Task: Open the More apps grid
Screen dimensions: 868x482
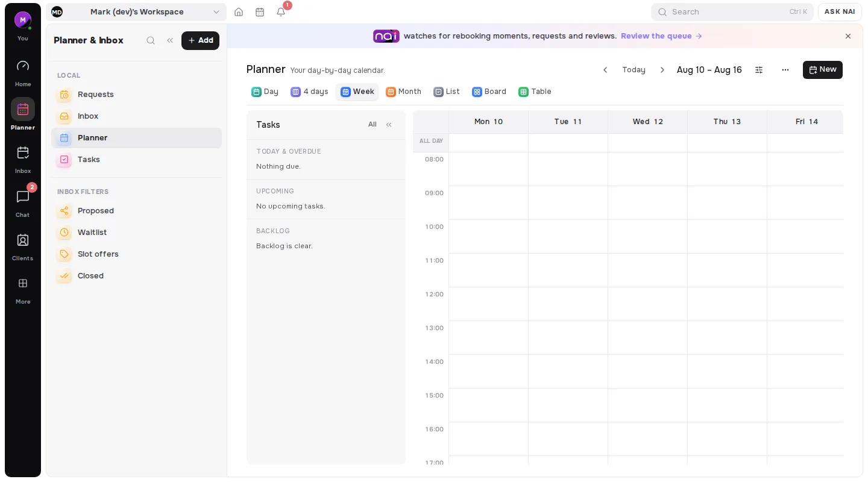Action: [23, 289]
